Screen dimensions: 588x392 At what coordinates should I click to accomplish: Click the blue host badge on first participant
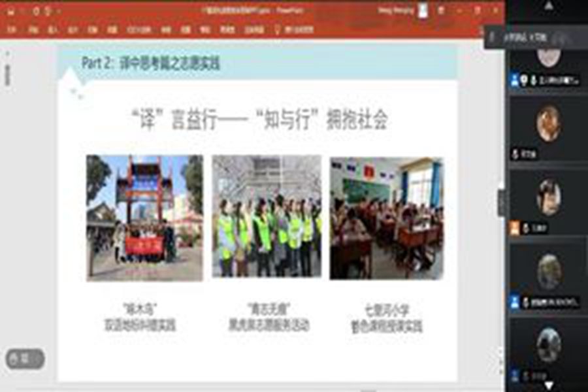click(515, 80)
